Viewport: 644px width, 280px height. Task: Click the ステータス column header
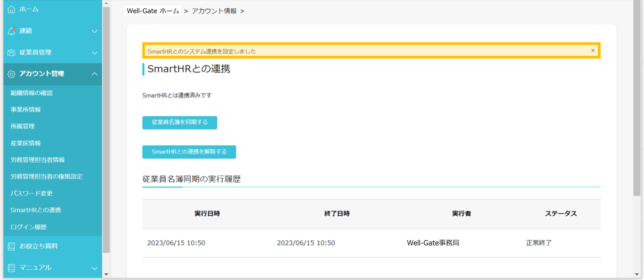[x=561, y=214]
